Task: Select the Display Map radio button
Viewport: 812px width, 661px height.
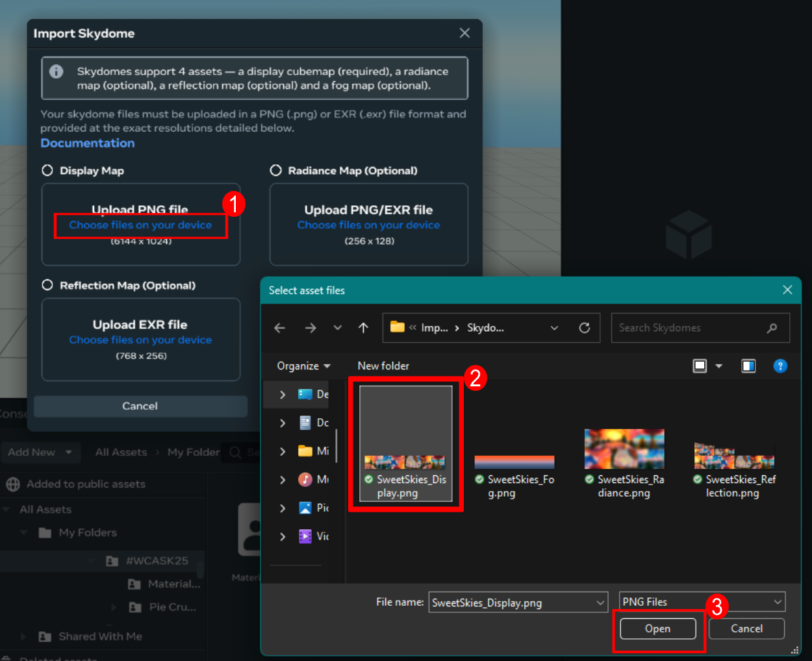Action: (x=47, y=171)
